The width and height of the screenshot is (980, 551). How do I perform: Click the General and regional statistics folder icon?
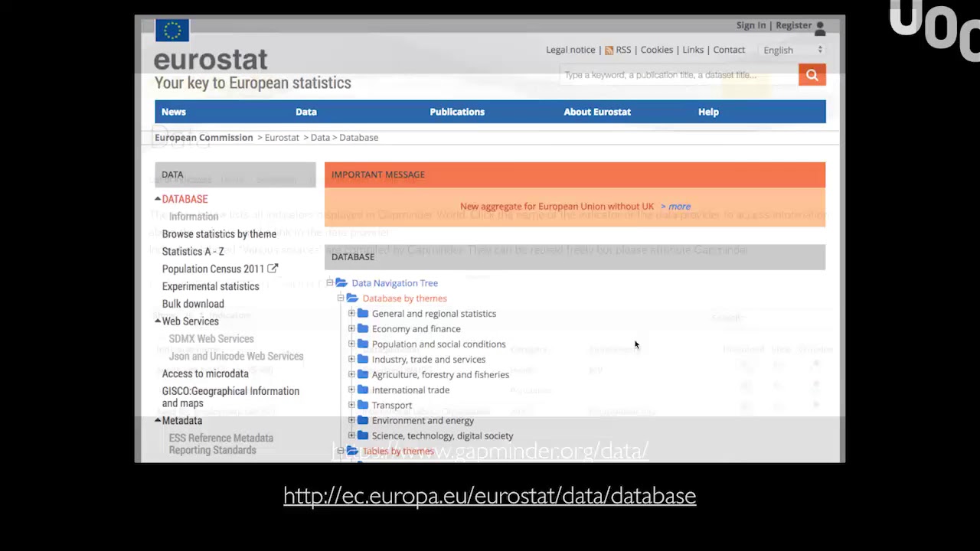point(363,314)
